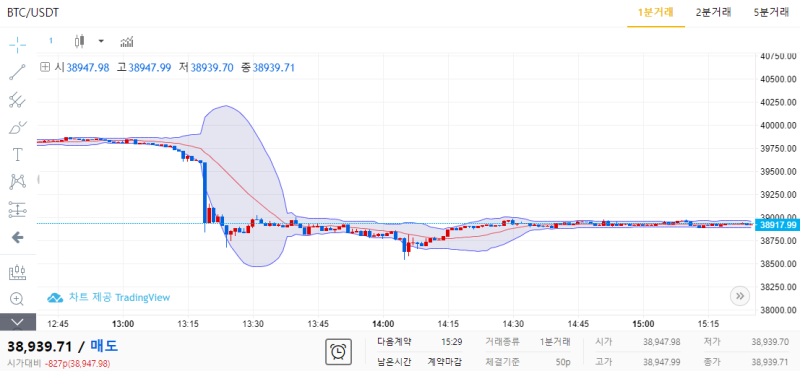800x371 pixels.
Task: Click the 계약마감 remaining time value
Action: pos(444,362)
